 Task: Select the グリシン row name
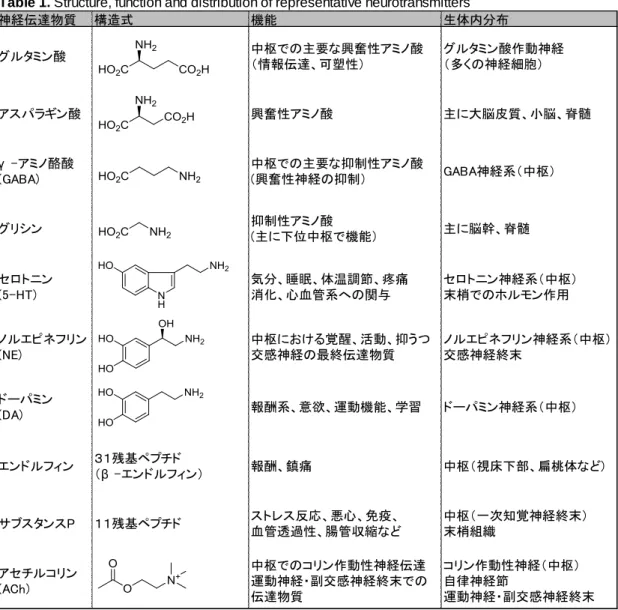[x=21, y=229]
